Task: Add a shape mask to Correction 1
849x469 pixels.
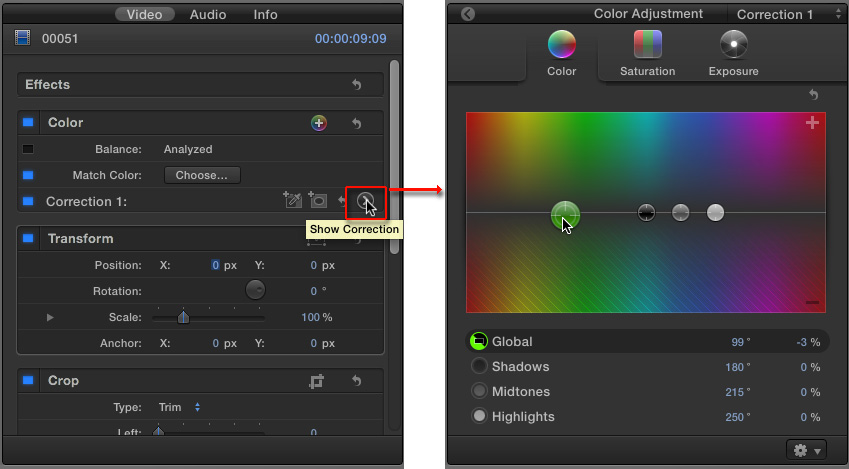Action: tap(318, 201)
